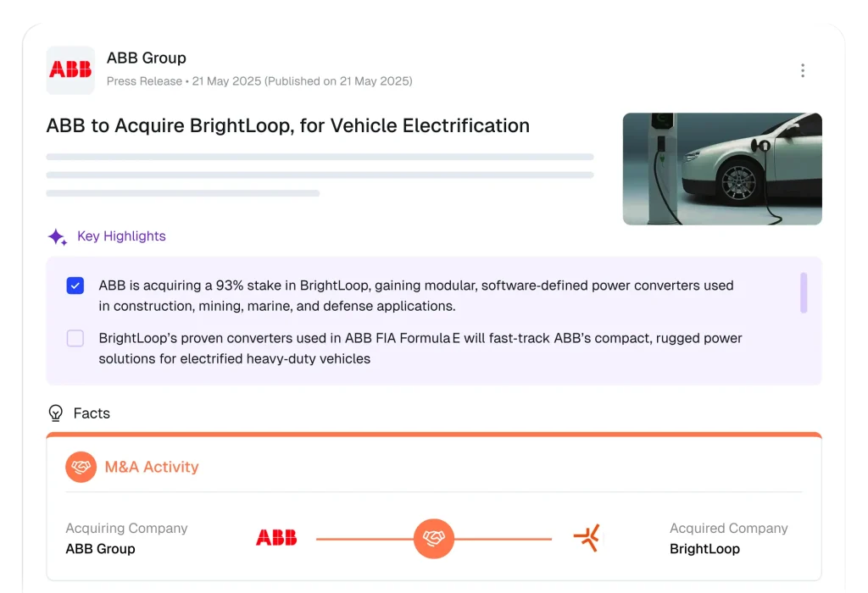
Task: Click the Facts lightbulb icon
Action: (x=56, y=413)
